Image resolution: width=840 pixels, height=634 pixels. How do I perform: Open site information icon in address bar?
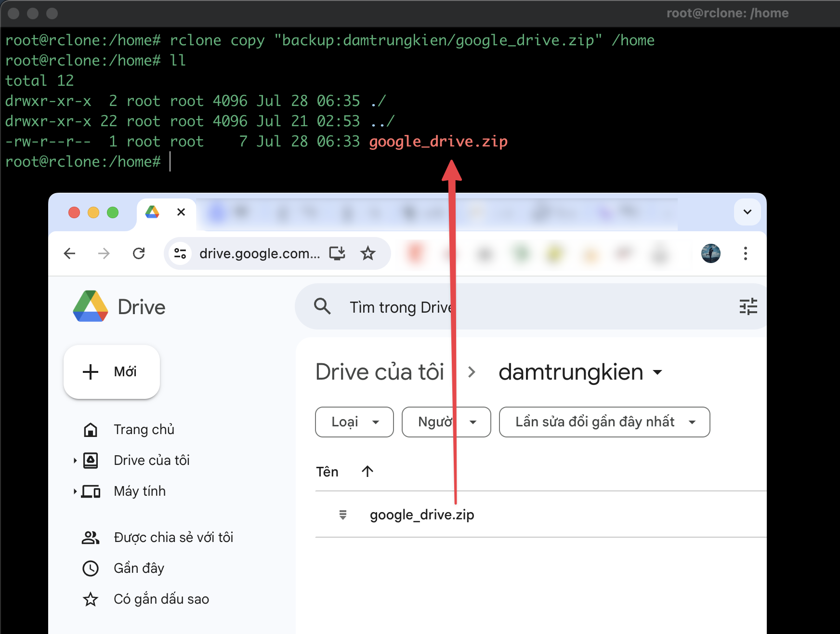[180, 253]
